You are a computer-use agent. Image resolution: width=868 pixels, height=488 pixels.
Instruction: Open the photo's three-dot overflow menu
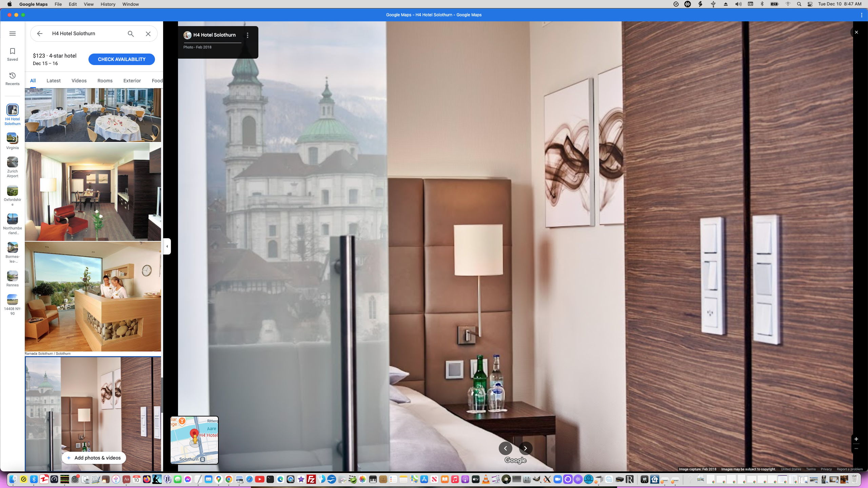[x=248, y=35]
